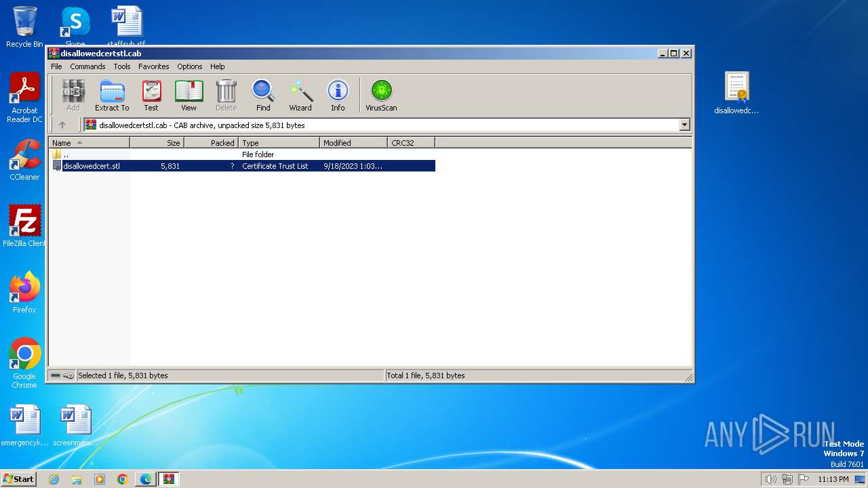This screenshot has width=868, height=488.
Task: Sort by the Size column header
Action: point(157,142)
